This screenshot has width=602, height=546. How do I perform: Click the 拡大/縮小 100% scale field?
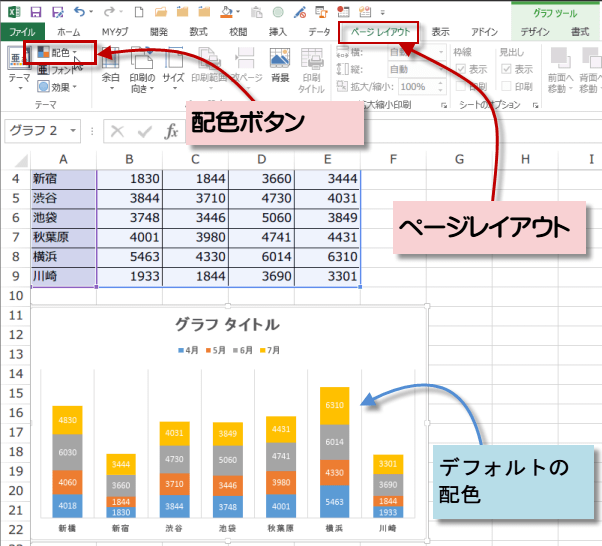click(x=422, y=87)
